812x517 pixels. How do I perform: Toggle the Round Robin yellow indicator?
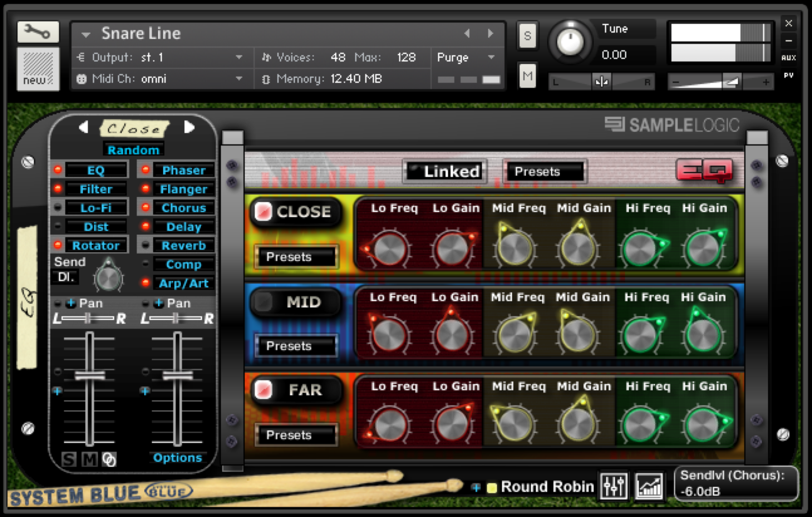point(492,488)
